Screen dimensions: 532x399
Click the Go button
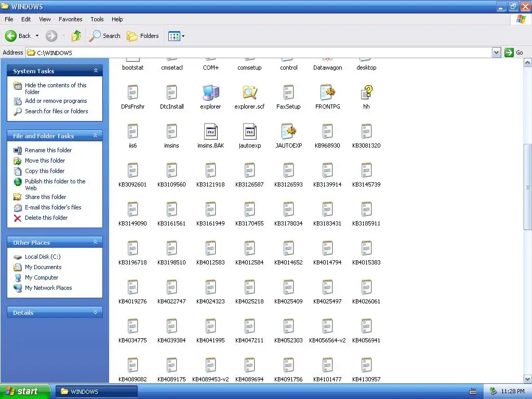(x=514, y=52)
